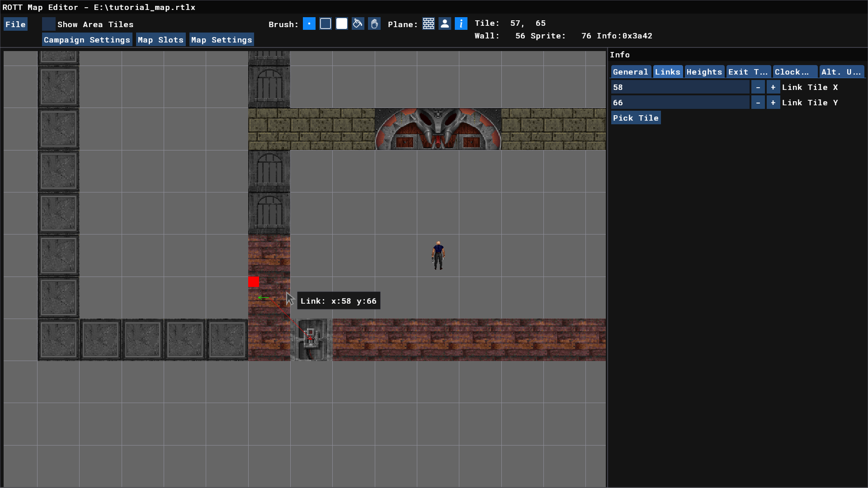The image size is (868, 488).
Task: Click the Pick Tile button
Action: click(x=636, y=118)
